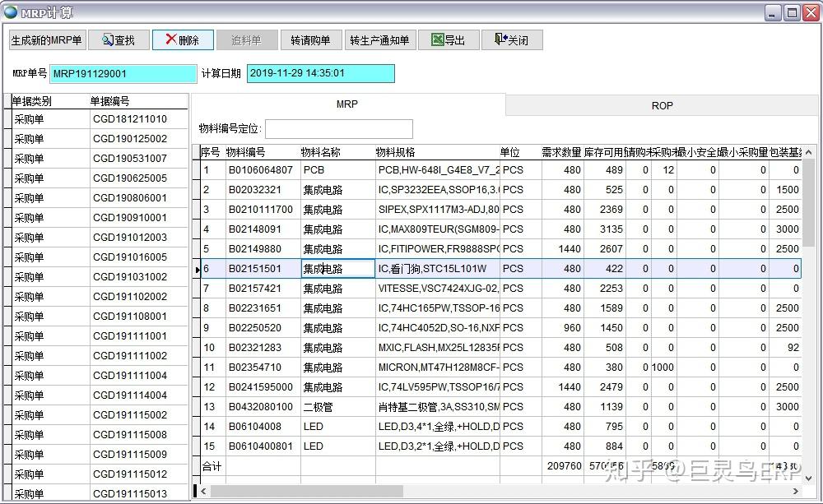Click material code B02231651
This screenshot has height=504, width=823.
coord(255,308)
